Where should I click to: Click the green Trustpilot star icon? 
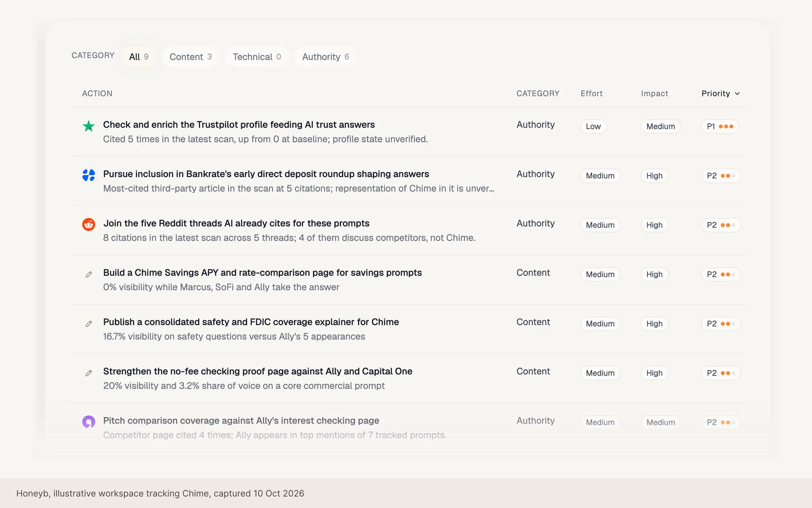tap(89, 126)
